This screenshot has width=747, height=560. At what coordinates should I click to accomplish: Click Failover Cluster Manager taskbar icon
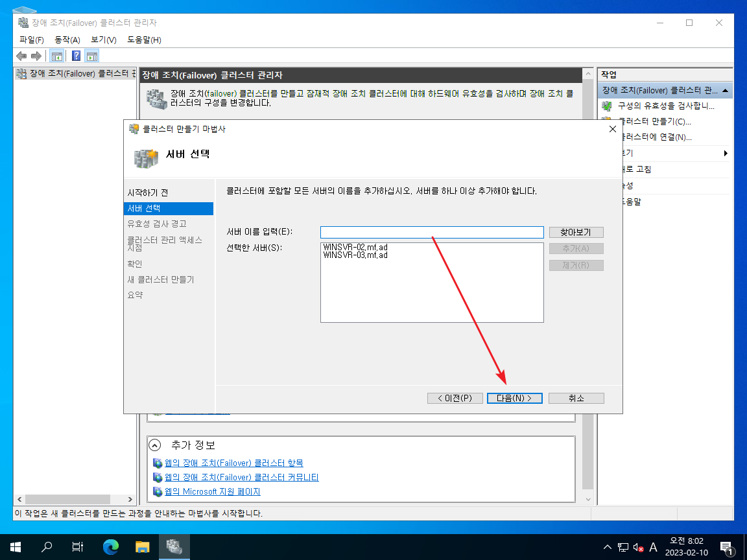[x=174, y=546]
